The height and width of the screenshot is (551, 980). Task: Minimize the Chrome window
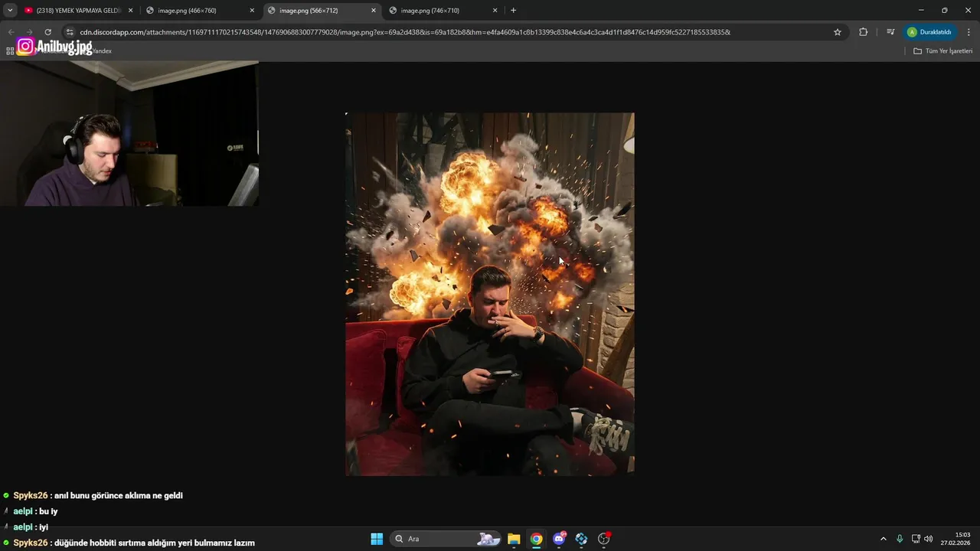(921, 10)
